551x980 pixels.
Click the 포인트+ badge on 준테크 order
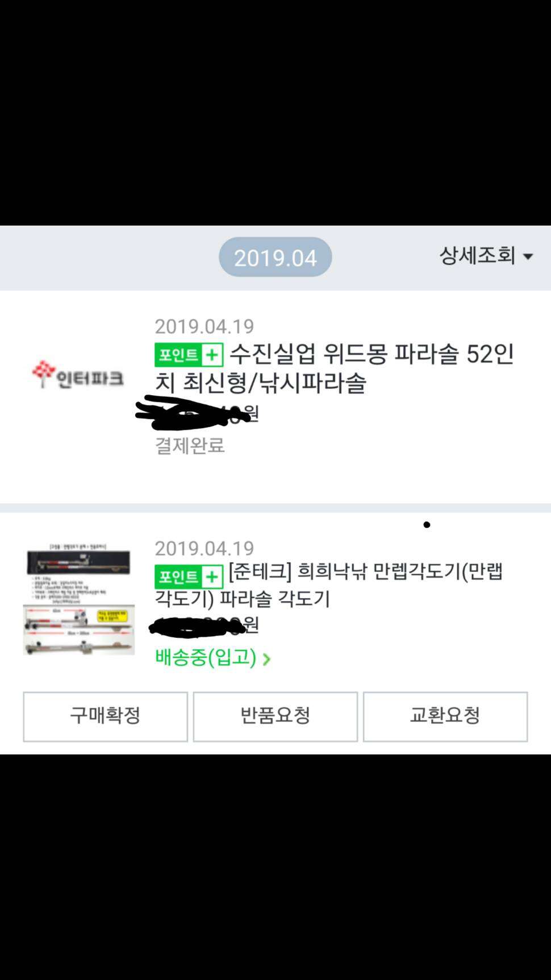click(189, 577)
